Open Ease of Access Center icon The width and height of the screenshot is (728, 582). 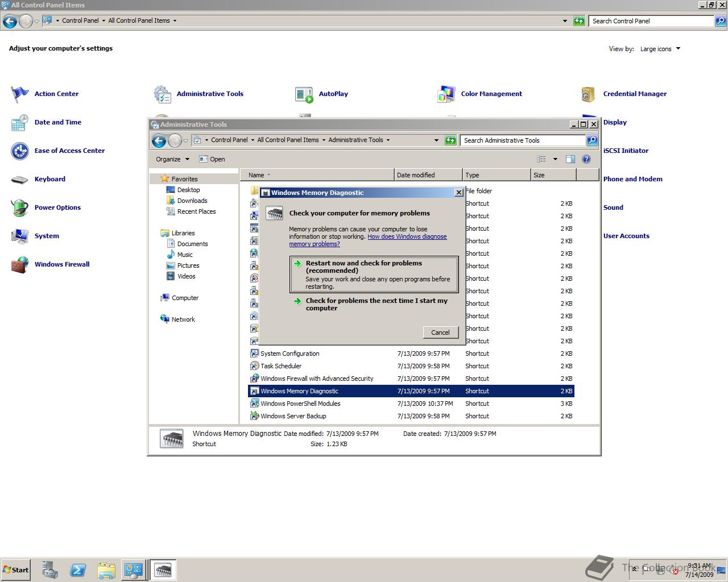[x=20, y=151]
